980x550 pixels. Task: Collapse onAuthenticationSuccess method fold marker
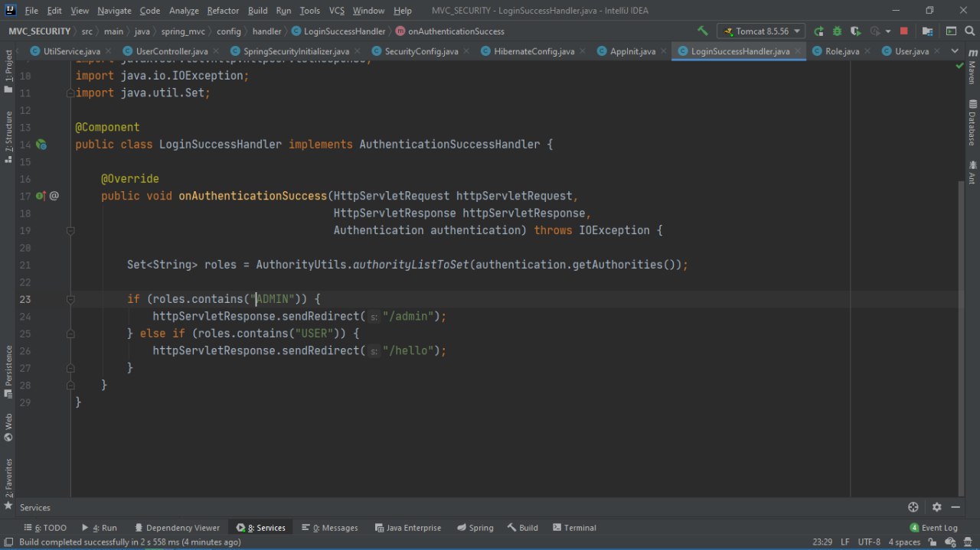70,230
